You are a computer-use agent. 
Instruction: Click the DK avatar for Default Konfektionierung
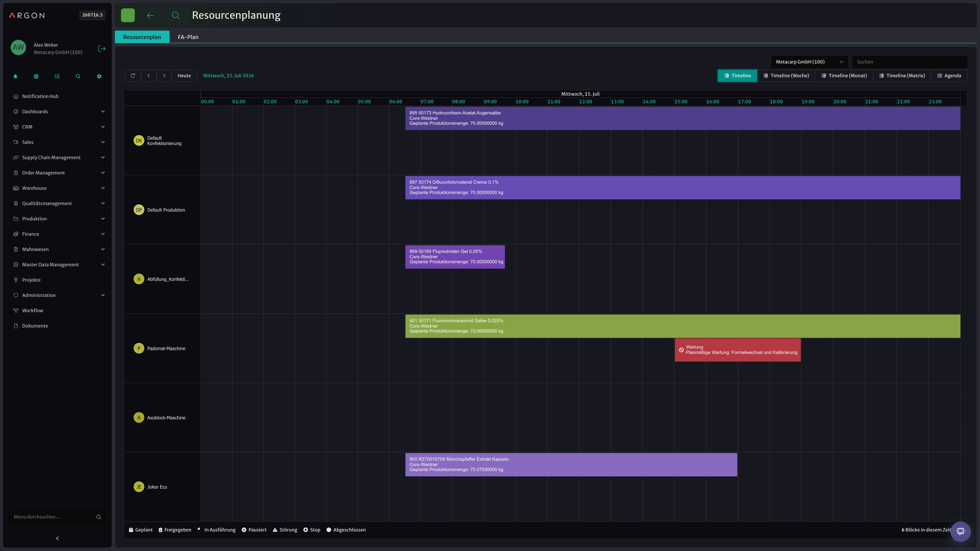click(x=139, y=141)
